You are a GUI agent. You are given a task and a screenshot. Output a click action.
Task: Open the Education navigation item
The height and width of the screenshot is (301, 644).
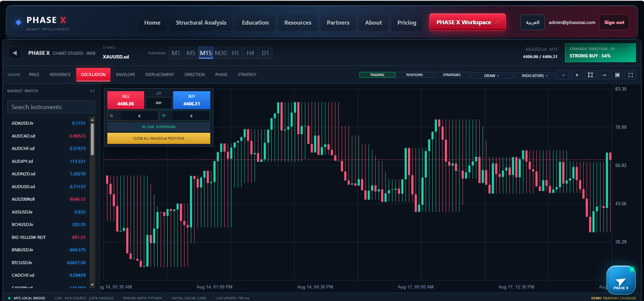click(x=255, y=23)
